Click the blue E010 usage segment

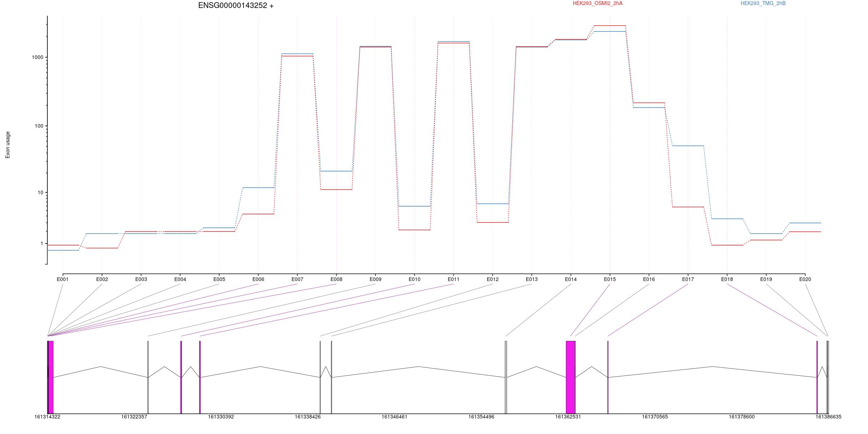click(414, 206)
